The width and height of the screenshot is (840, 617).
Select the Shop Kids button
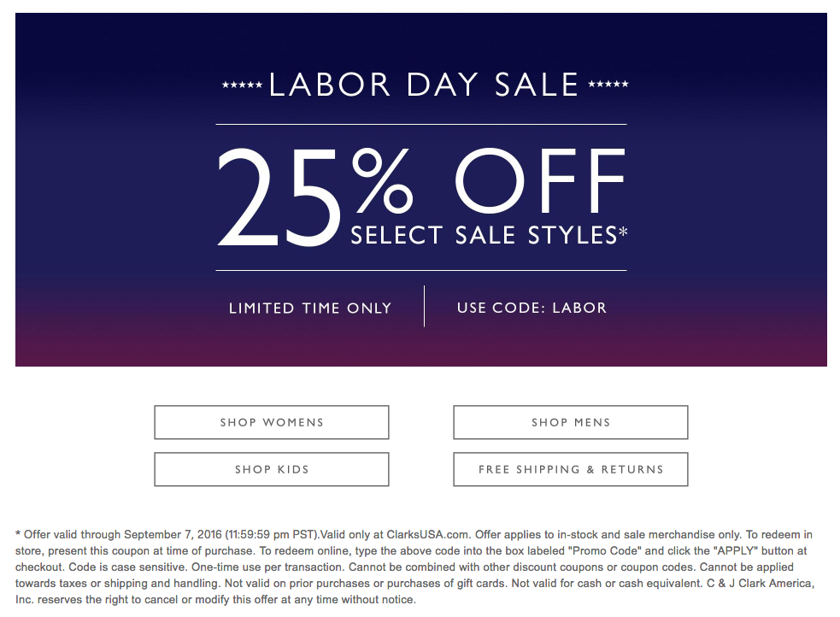tap(272, 469)
